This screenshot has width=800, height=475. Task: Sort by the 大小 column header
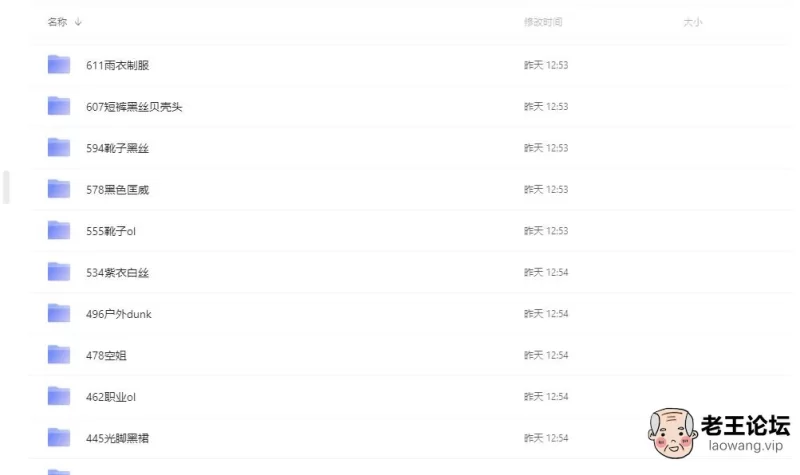coord(692,22)
